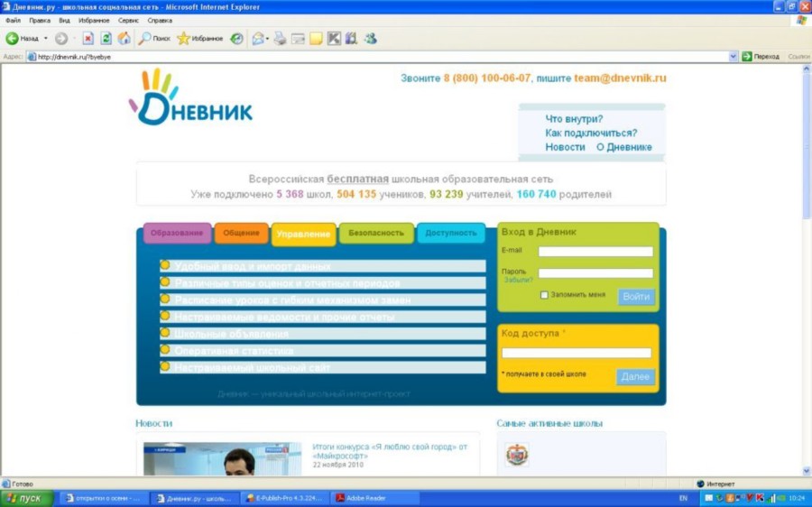Expand the address bar dropdown arrow
This screenshot has width=812, height=507.
(734, 57)
